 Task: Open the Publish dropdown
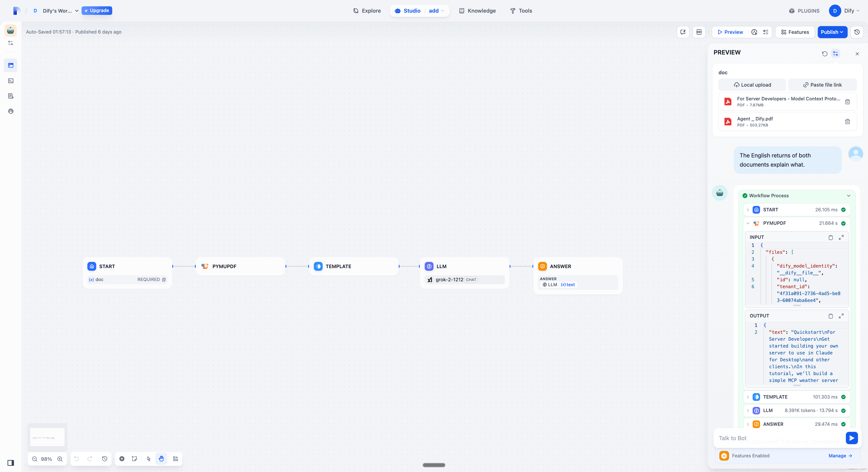(832, 32)
